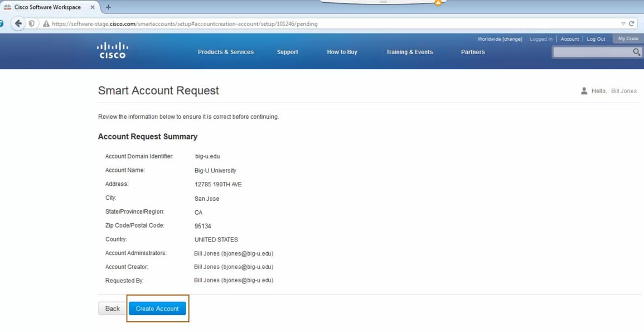
Task: Click the Create Account button
Action: pos(158,308)
